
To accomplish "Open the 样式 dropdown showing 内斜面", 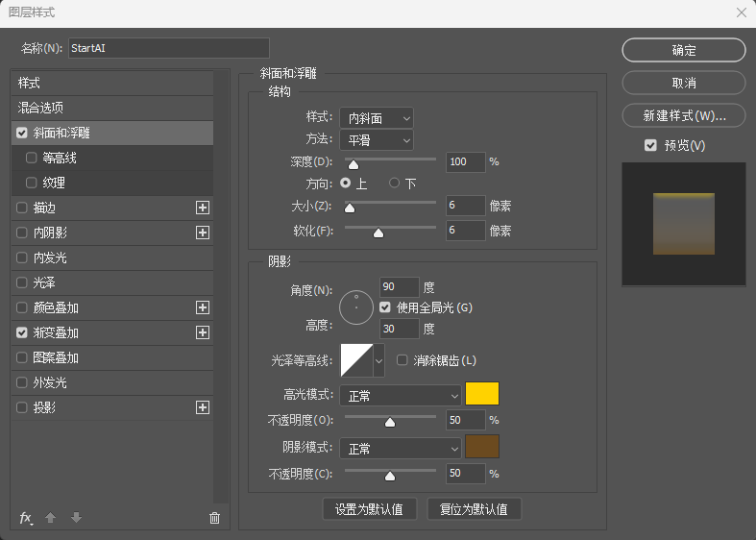I will 377,118.
